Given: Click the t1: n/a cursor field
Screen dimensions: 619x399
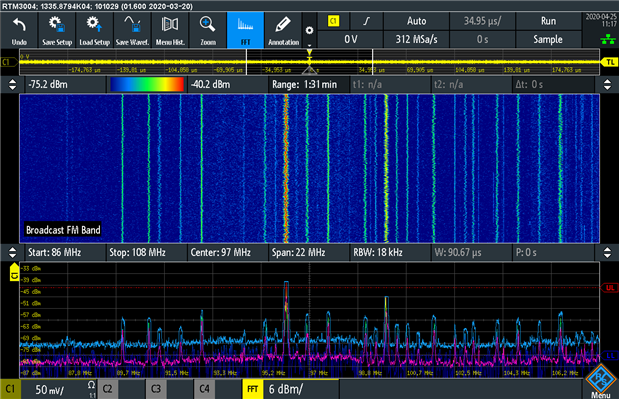Looking at the screenshot, I should click(390, 84).
